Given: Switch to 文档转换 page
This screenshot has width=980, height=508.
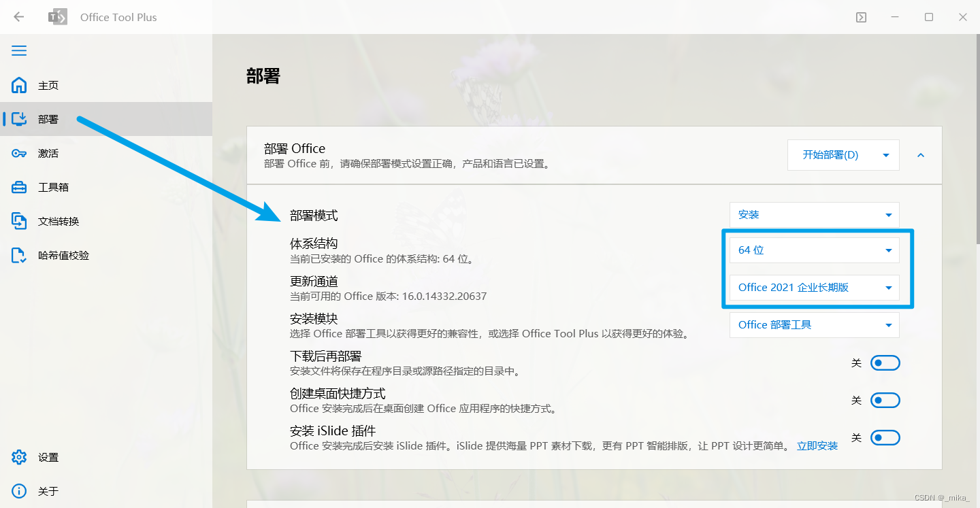Looking at the screenshot, I should coord(106,221).
